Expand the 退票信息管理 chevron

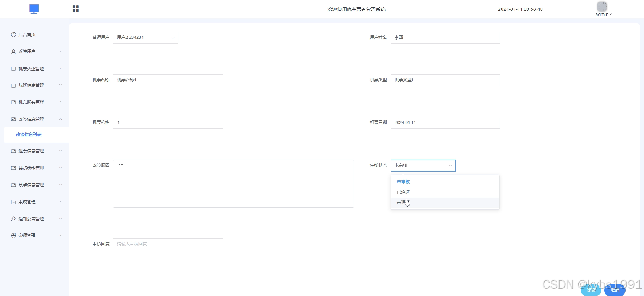[x=60, y=151]
